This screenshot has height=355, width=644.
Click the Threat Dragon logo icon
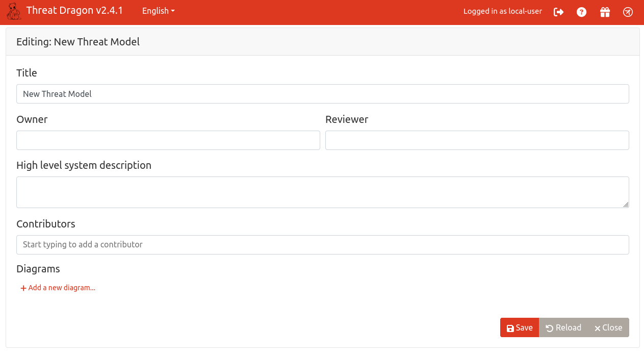[x=14, y=11]
